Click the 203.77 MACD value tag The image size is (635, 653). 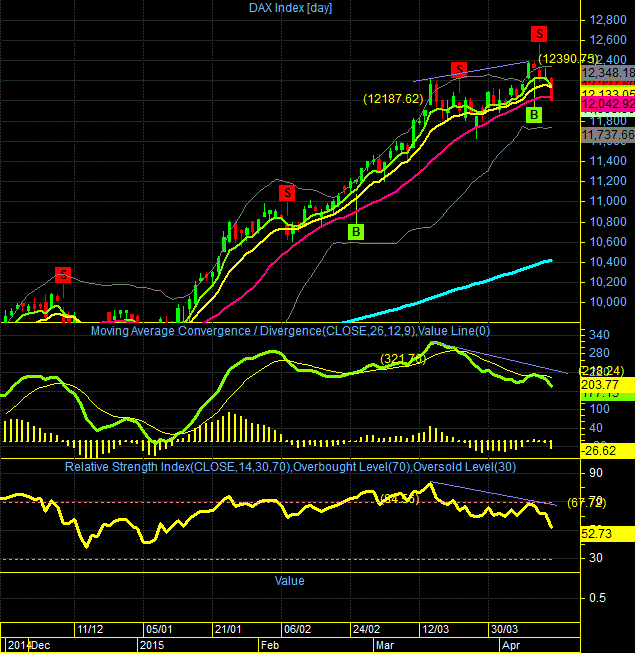coord(608,384)
